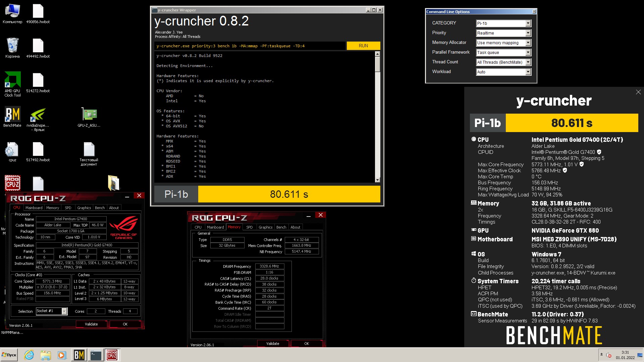Click the taskbar clock showing 3:31
This screenshot has width=644, height=362.
coord(625,355)
